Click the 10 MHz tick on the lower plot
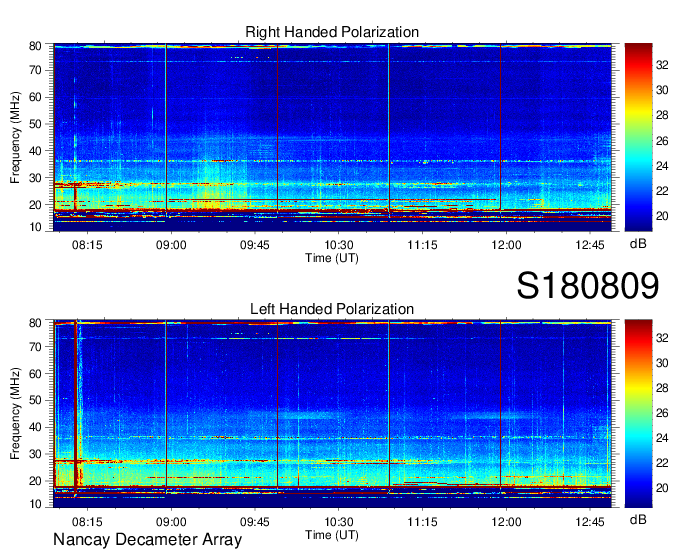The height and width of the screenshot is (552, 680). pos(35,504)
